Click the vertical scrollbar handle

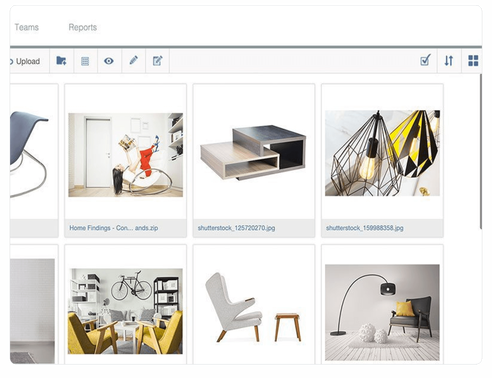click(481, 152)
